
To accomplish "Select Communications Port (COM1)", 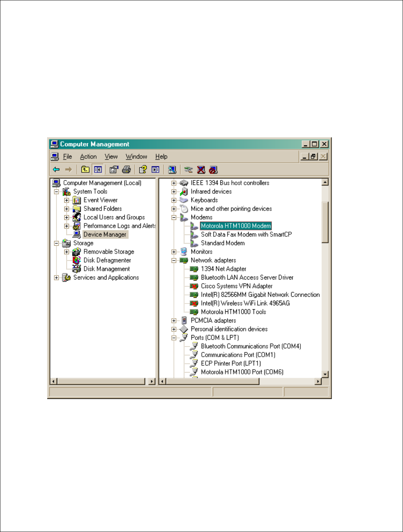I will (238, 355).
